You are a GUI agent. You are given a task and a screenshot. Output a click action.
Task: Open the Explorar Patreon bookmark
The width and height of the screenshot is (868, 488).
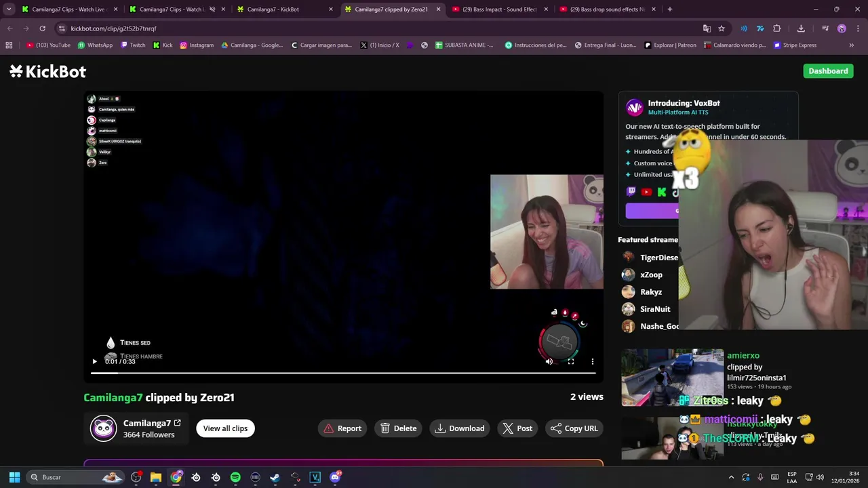(x=670, y=45)
